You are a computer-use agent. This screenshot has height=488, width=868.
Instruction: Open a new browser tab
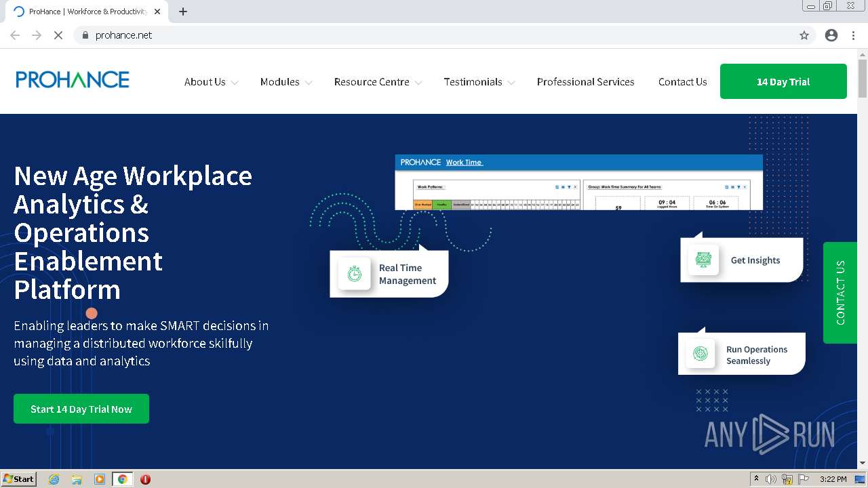(183, 12)
